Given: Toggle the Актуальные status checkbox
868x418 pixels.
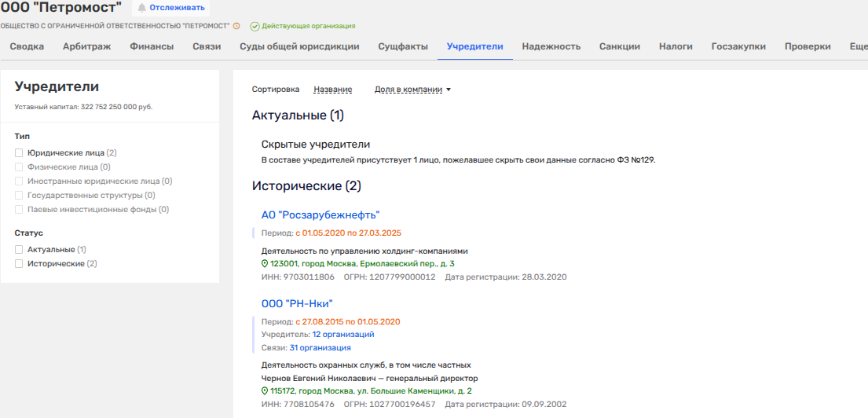Looking at the screenshot, I should click(19, 250).
